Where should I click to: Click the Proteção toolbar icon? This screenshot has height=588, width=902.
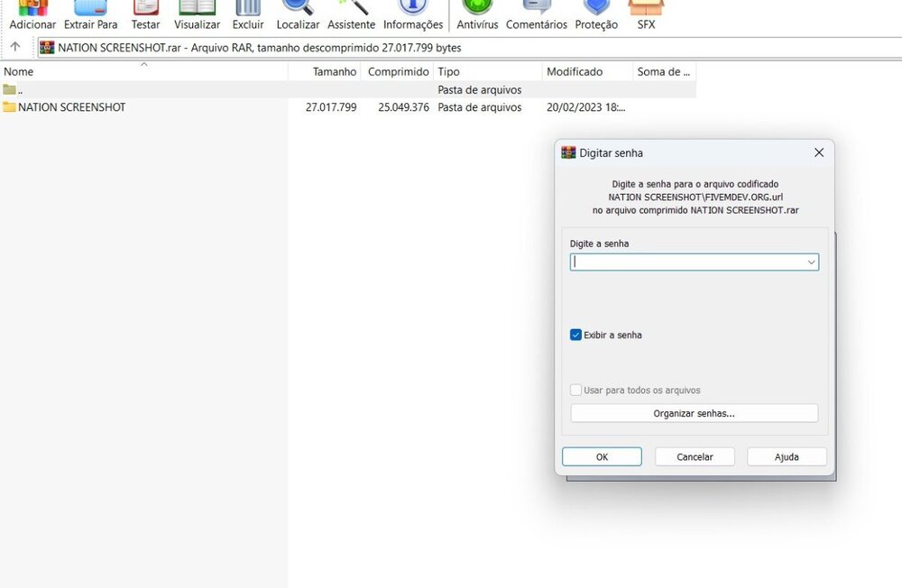point(596,13)
